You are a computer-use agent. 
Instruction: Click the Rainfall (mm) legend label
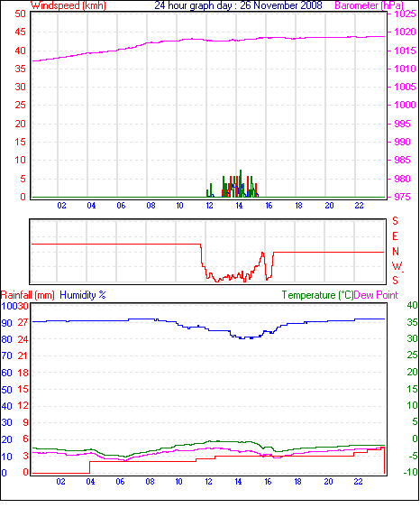pos(28,295)
